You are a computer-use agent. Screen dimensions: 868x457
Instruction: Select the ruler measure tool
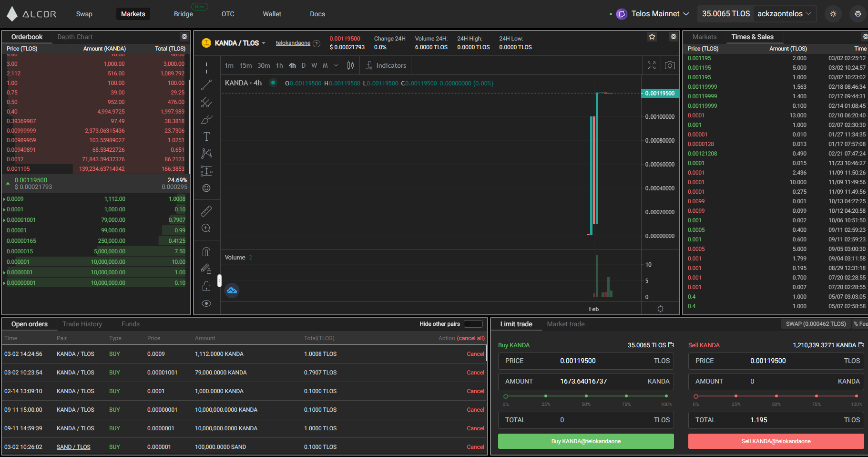tap(206, 211)
